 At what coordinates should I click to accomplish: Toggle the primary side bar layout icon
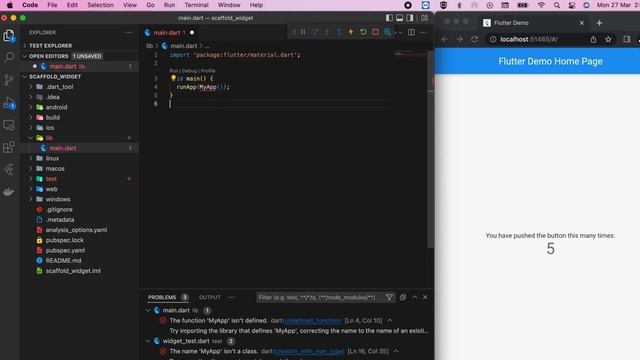pyautogui.click(x=389, y=18)
